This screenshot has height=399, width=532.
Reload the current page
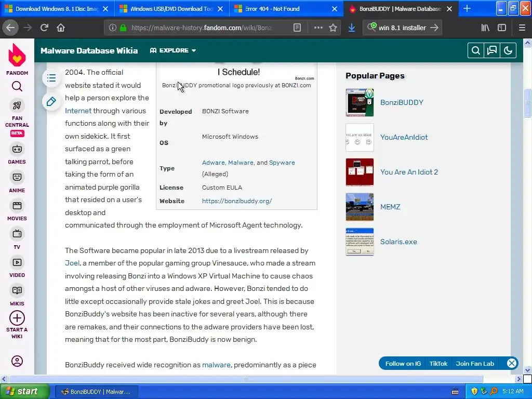pyautogui.click(x=44, y=28)
